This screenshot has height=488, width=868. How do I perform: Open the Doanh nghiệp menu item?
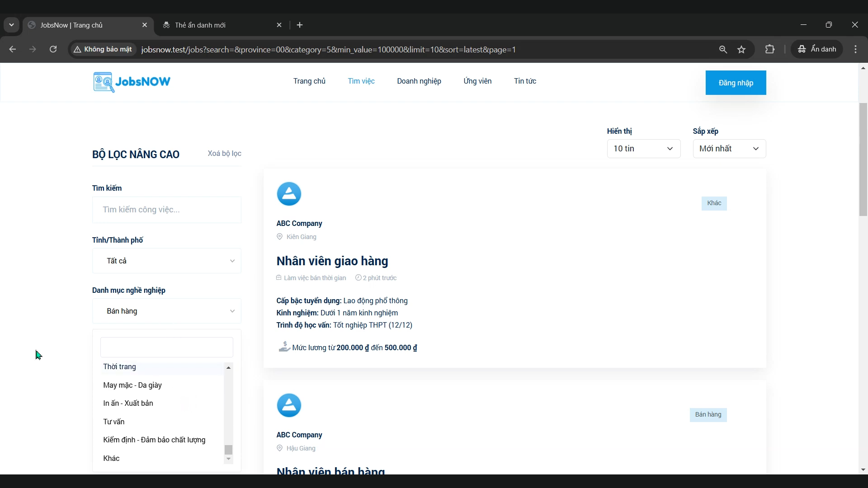(x=419, y=81)
